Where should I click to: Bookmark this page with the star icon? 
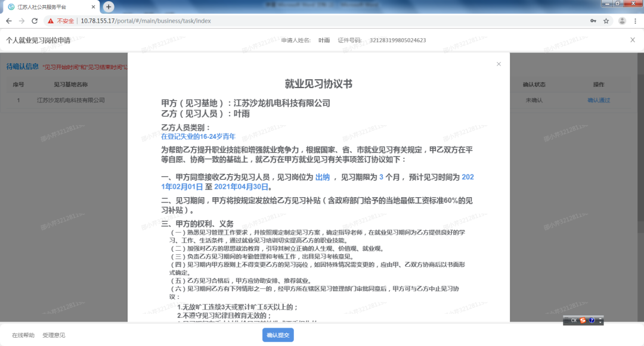606,21
